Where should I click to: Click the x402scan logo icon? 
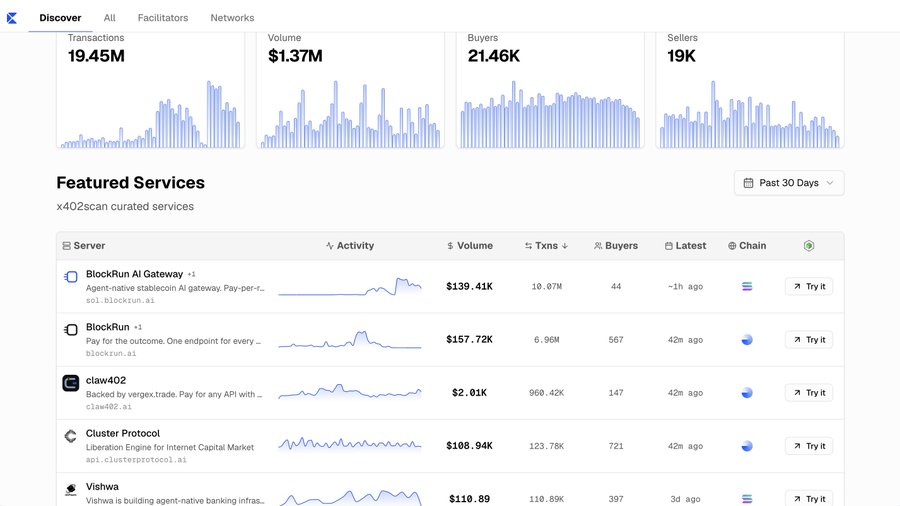pos(11,18)
